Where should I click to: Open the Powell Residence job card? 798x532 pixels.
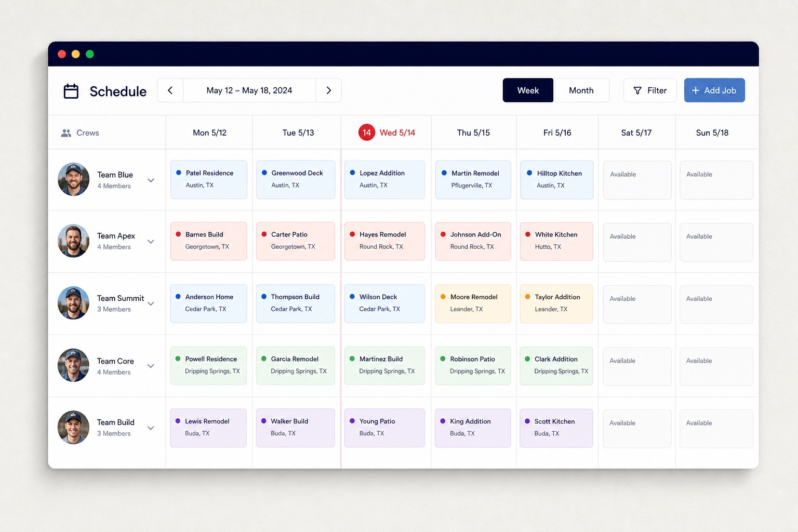209,366
